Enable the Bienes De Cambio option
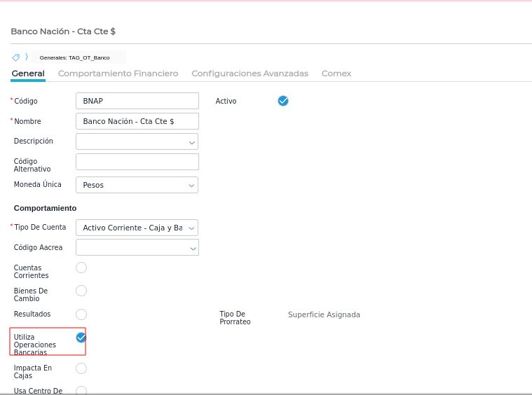 click(81, 291)
